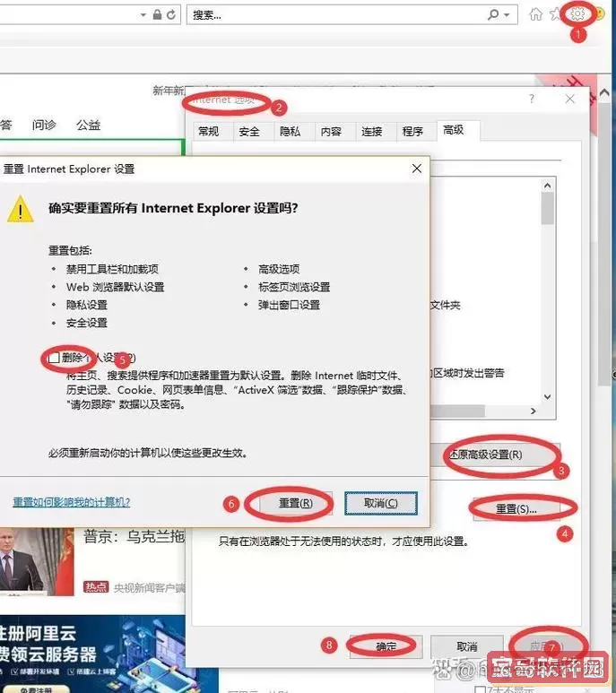Click the yellow warning icon in reset dialog

[x=21, y=209]
